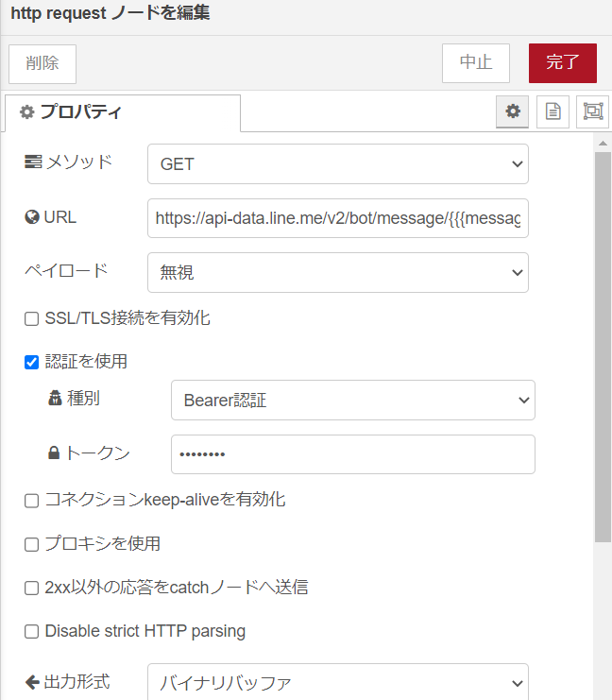Click into the トークン password field
612x700 pixels.
pos(353,454)
